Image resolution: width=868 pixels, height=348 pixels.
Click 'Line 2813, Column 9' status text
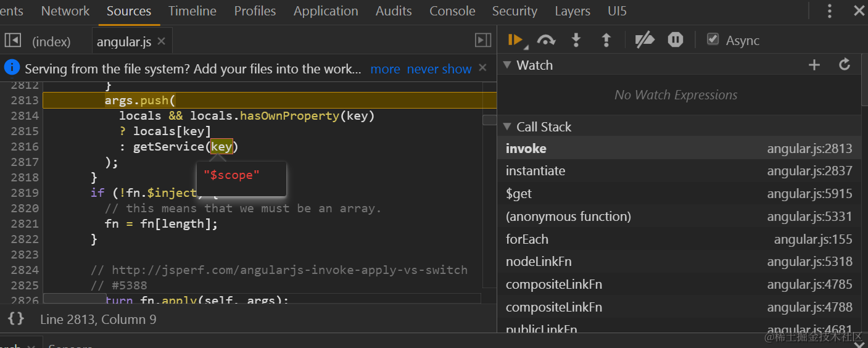coord(98,319)
